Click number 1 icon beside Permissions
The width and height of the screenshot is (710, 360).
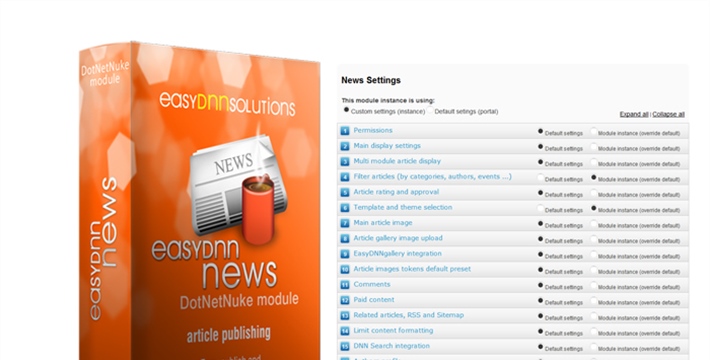[345, 131]
